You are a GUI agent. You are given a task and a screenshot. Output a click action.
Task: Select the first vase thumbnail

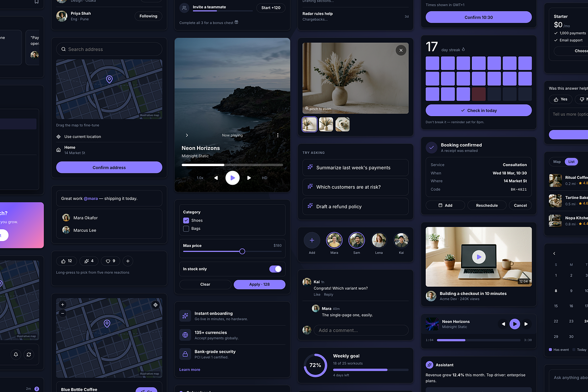310,124
